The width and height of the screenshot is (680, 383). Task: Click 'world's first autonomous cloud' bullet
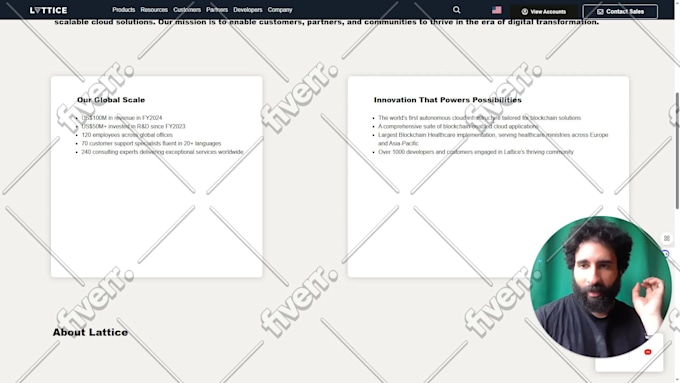click(479, 118)
